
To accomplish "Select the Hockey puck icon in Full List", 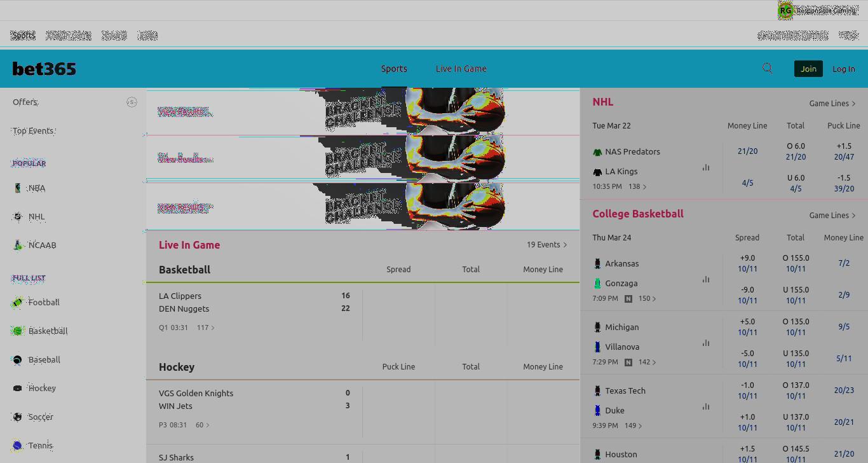I will [x=18, y=388].
